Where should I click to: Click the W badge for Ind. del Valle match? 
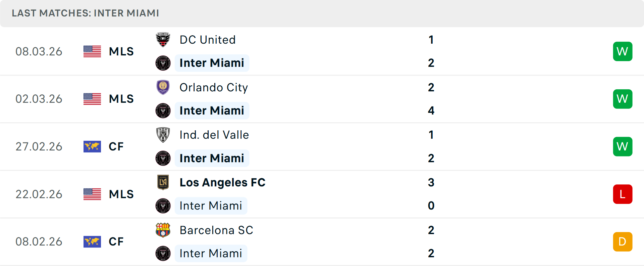coord(623,146)
